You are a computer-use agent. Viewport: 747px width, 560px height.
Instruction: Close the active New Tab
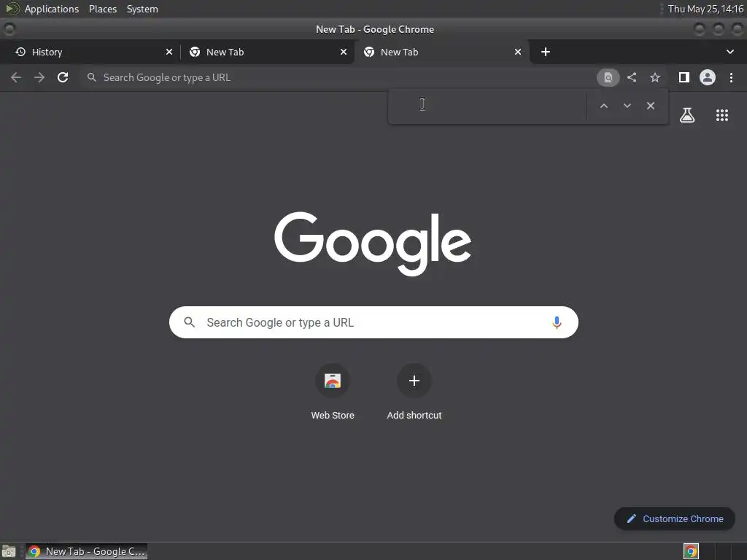pyautogui.click(x=518, y=52)
